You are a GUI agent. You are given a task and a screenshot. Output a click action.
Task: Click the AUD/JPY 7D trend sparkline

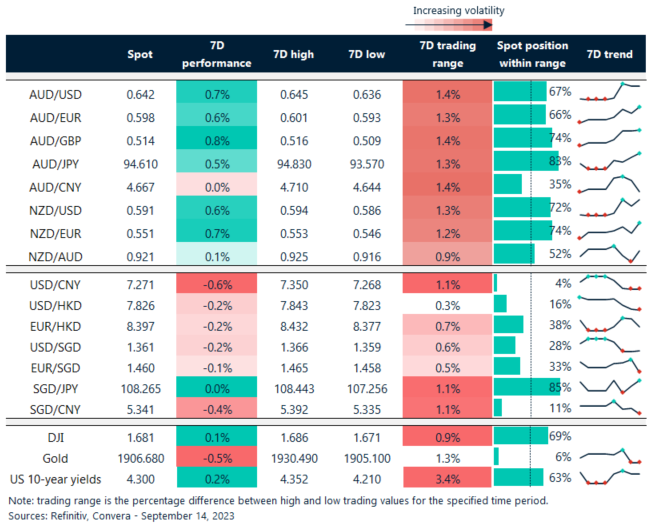(609, 161)
